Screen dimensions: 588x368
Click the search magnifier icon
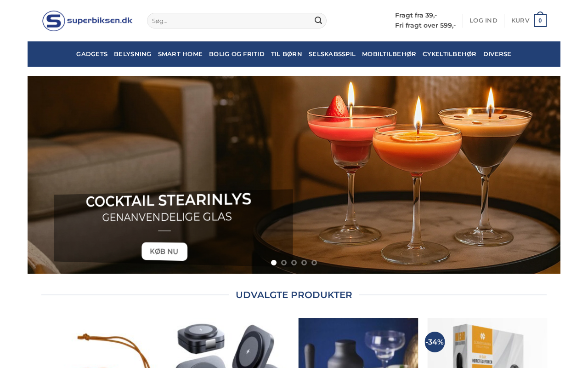[x=318, y=20]
